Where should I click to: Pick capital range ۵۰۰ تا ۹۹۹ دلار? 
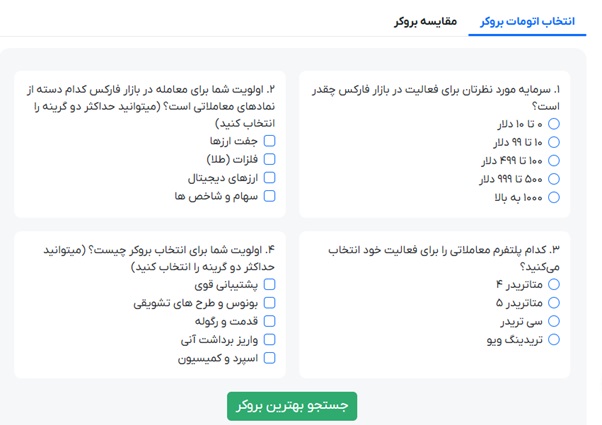(555, 178)
